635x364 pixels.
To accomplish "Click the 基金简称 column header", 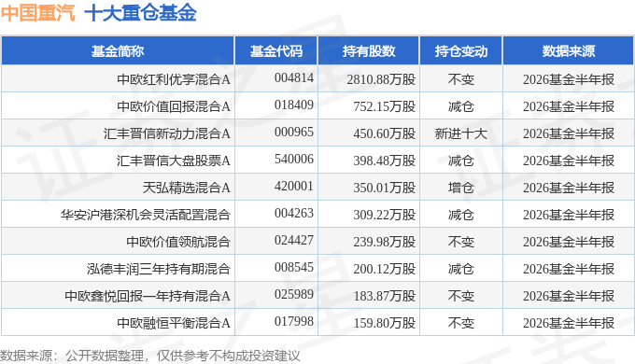I will pos(118,51).
